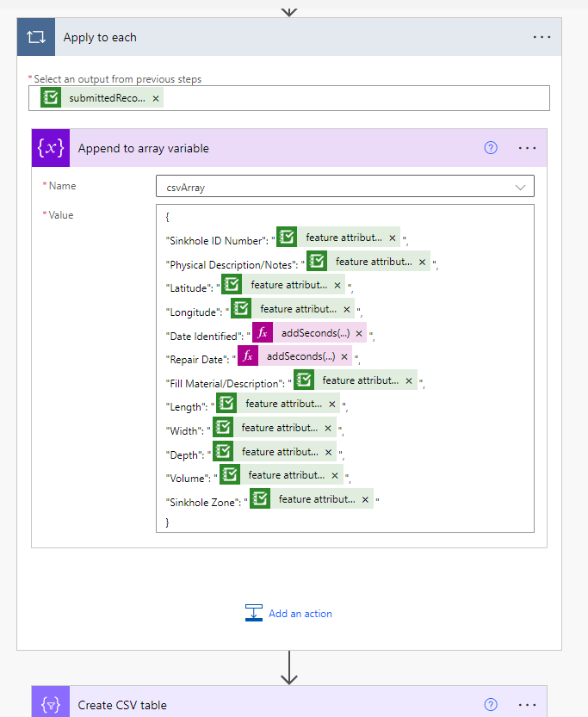588x717 pixels.
Task: Remove the Latitude feature attribute token
Action: pyautogui.click(x=337, y=285)
